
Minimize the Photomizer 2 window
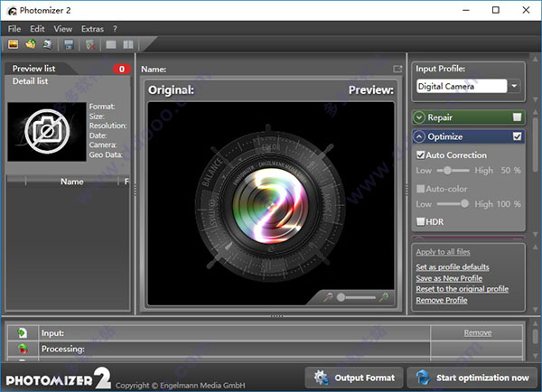[x=466, y=10]
